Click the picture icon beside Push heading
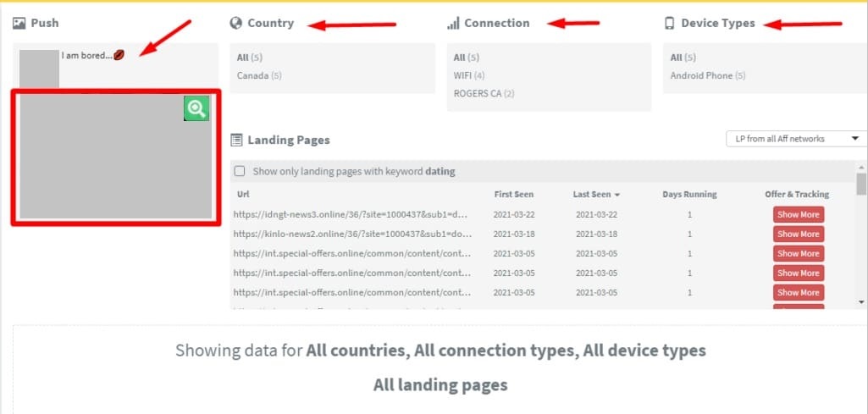This screenshot has height=414, width=868. pyautogui.click(x=19, y=24)
